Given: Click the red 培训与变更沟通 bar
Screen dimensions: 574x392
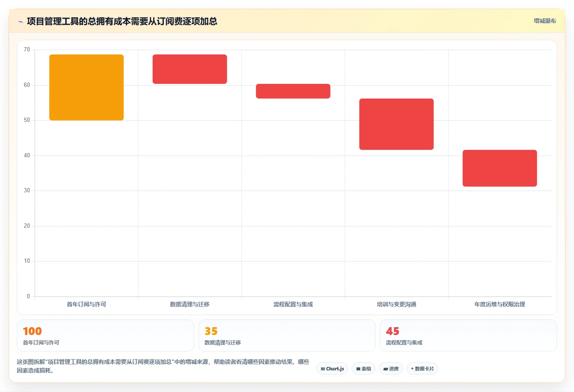Looking at the screenshot, I should (397, 124).
